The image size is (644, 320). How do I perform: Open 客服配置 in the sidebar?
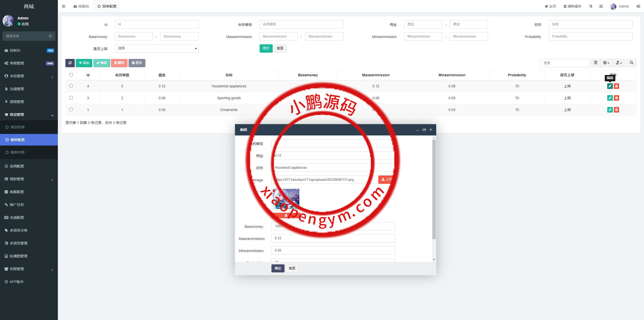pos(29,192)
